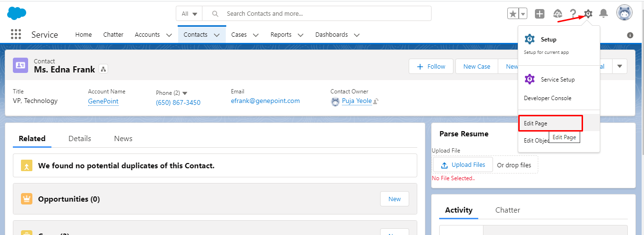Expand the Dashboards tab chevron
Screen dimensions: 644x235
point(356,35)
